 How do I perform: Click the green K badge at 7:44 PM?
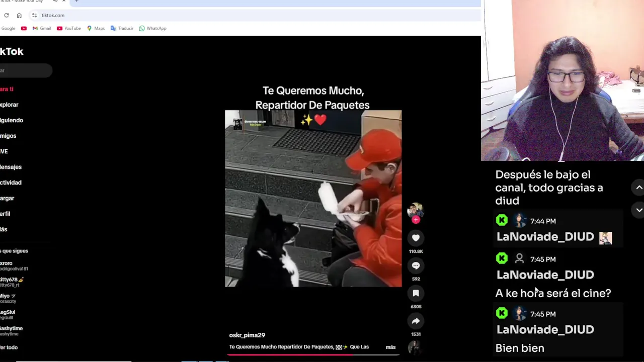pyautogui.click(x=502, y=220)
